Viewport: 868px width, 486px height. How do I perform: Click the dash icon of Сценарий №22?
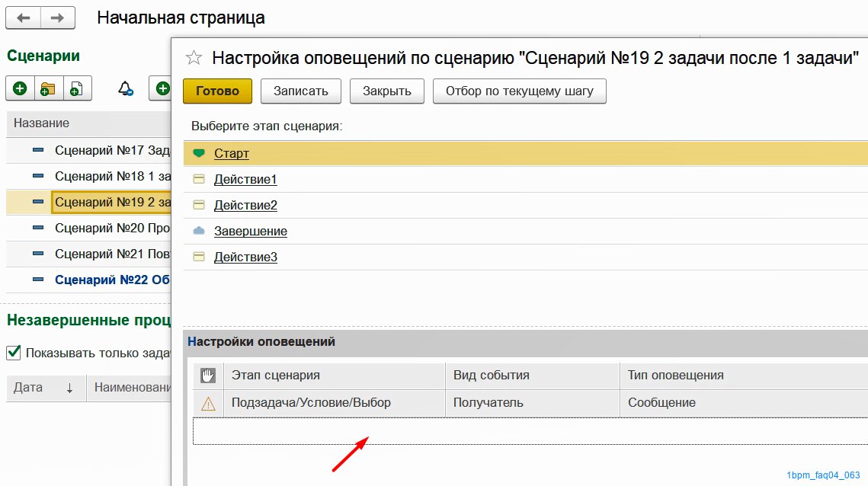coord(37,280)
